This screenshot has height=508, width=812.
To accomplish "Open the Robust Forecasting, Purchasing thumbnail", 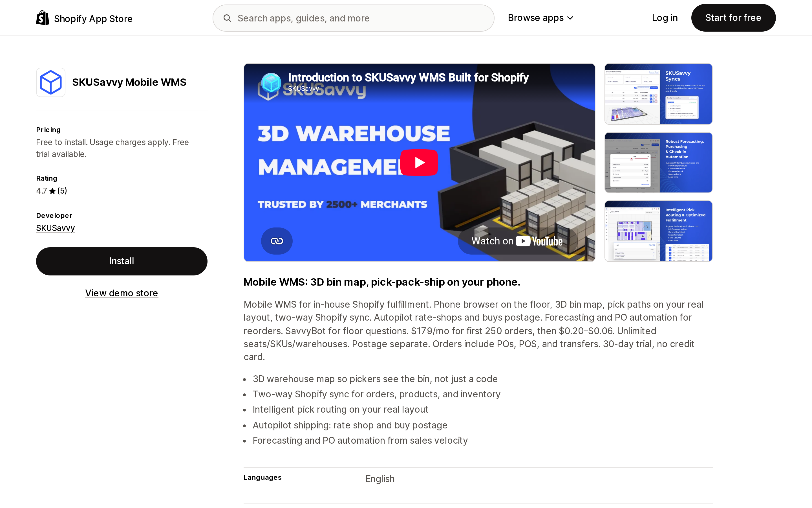I will coord(658,163).
